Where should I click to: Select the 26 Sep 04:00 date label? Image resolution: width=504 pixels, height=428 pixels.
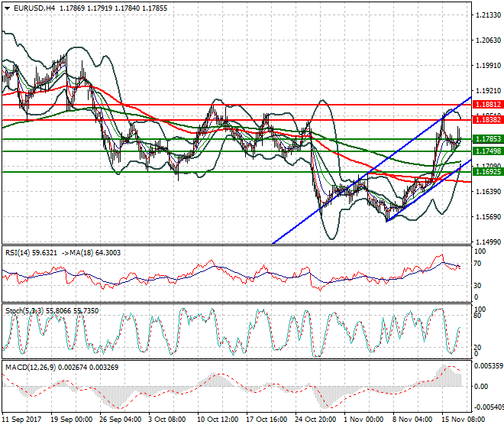tap(120, 420)
